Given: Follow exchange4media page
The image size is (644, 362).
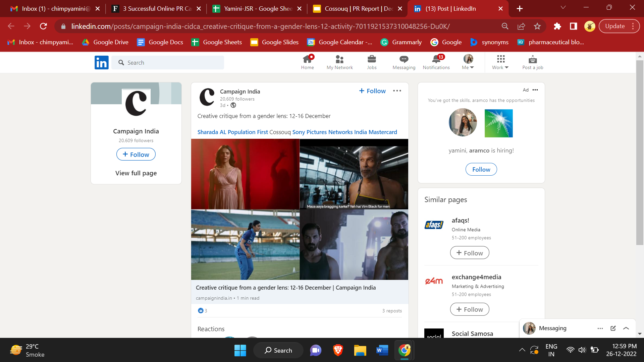Looking at the screenshot, I should pyautogui.click(x=469, y=309).
